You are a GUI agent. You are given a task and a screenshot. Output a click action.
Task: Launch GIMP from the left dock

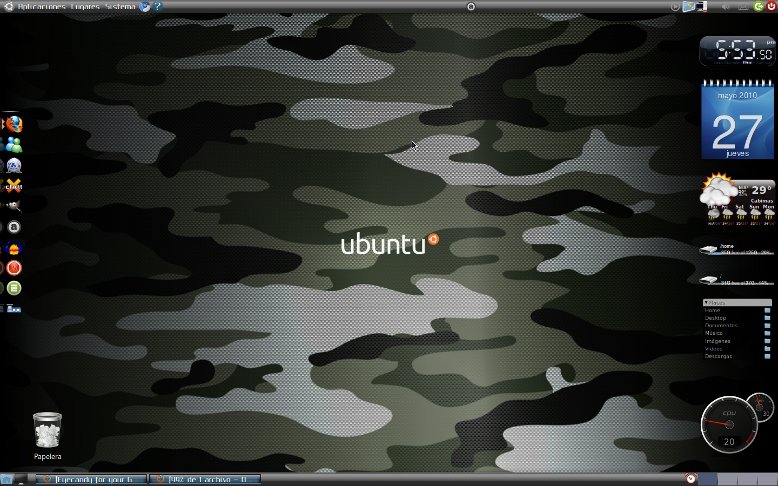click(x=13, y=206)
